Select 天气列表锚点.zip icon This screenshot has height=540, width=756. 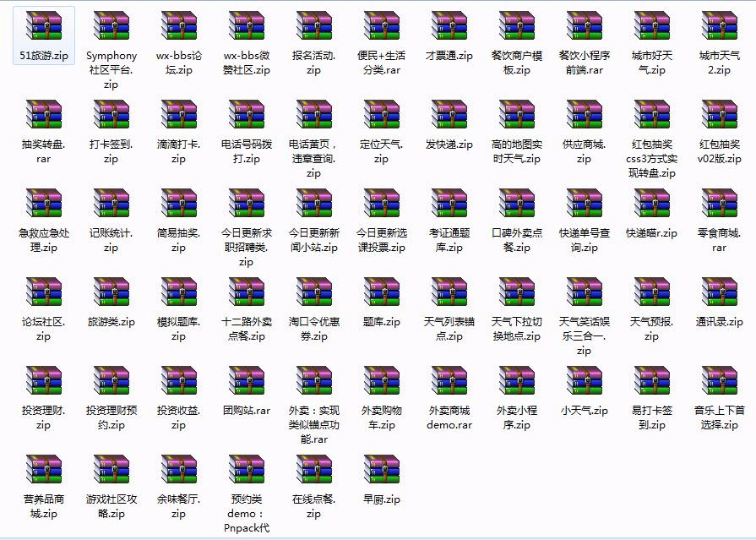pos(449,292)
